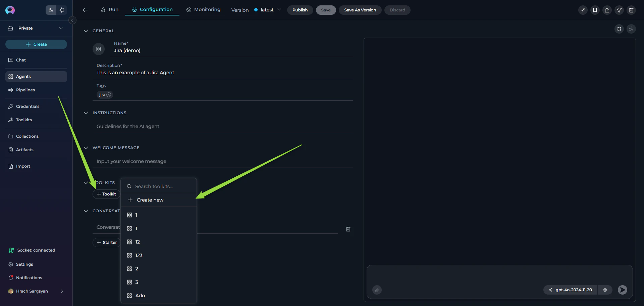The height and width of the screenshot is (306, 644).
Task: Open the version branch icon in the toolbar
Action: point(619,10)
